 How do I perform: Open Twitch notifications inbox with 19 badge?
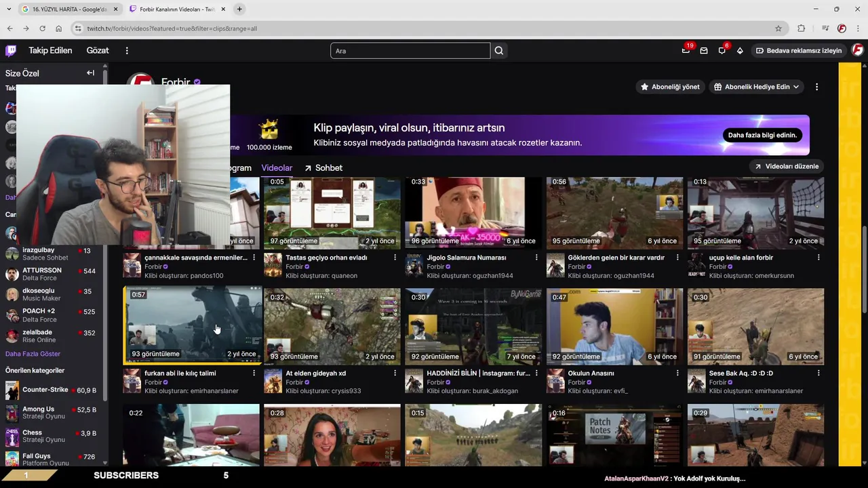click(x=686, y=50)
